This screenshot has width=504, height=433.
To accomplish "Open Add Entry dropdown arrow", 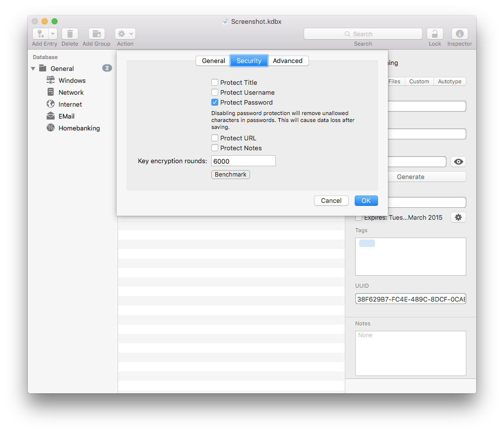I will [x=53, y=34].
